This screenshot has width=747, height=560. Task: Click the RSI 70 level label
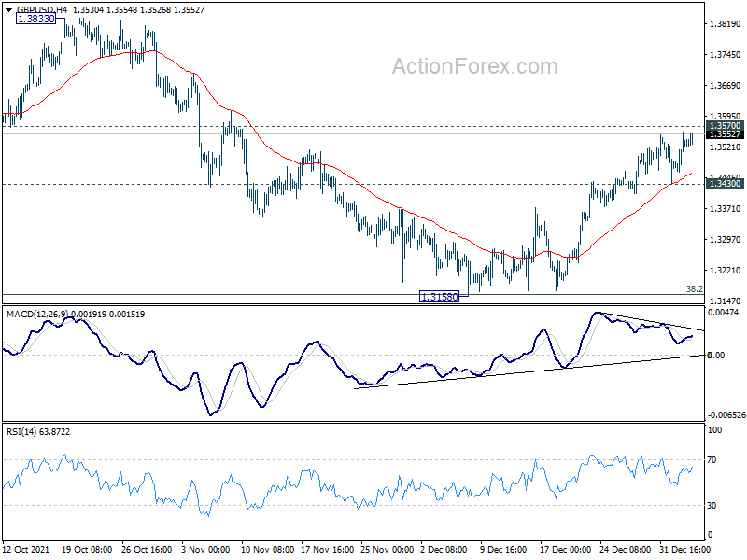pyautogui.click(x=712, y=460)
